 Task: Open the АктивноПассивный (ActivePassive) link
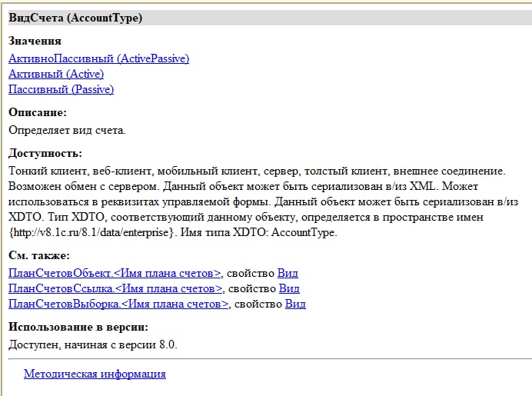pyautogui.click(x=98, y=58)
